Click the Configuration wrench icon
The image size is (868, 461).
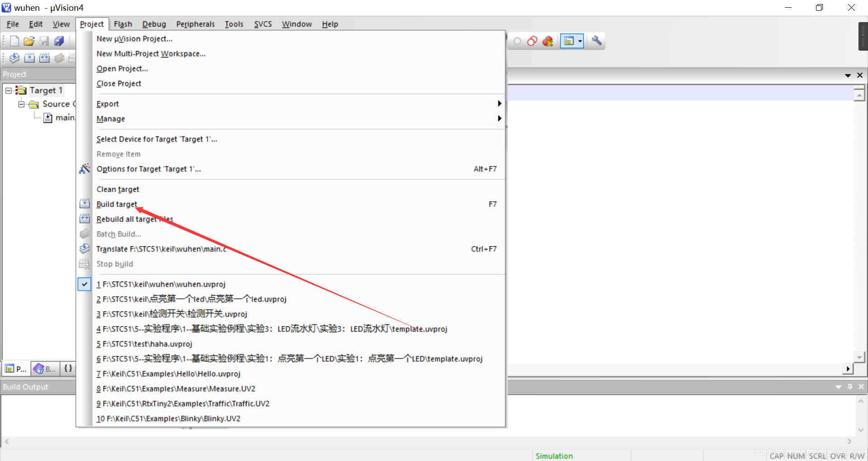pyautogui.click(x=597, y=41)
